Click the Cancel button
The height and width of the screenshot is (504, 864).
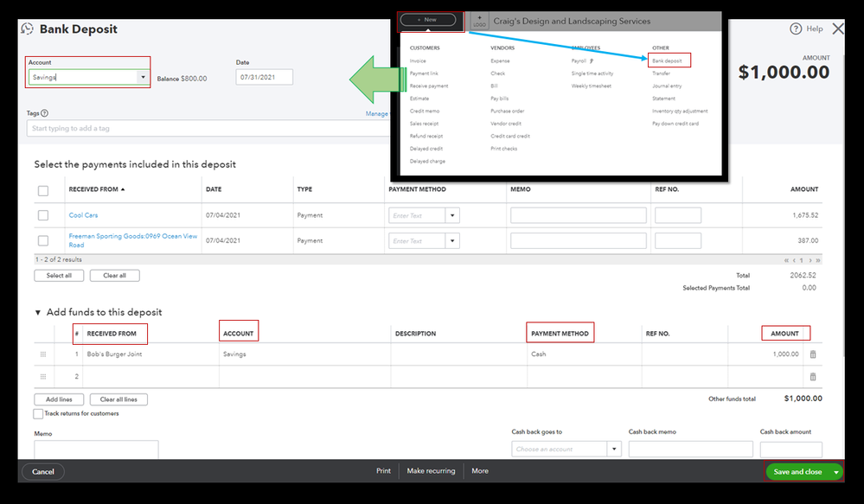pyautogui.click(x=43, y=471)
